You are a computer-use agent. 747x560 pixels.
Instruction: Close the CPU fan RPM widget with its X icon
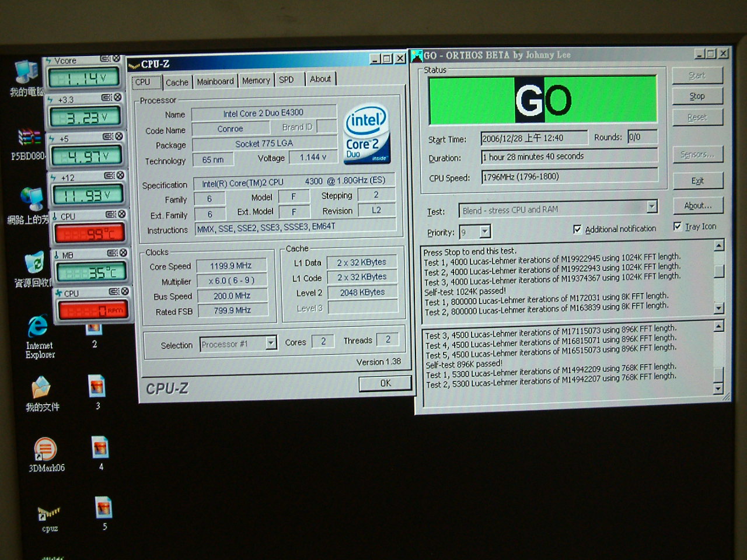point(125,292)
